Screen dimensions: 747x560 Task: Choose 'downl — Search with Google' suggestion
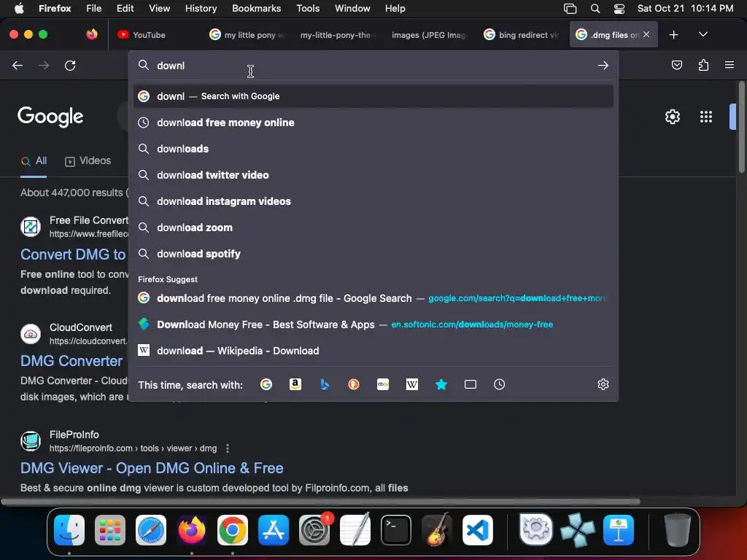(x=373, y=96)
